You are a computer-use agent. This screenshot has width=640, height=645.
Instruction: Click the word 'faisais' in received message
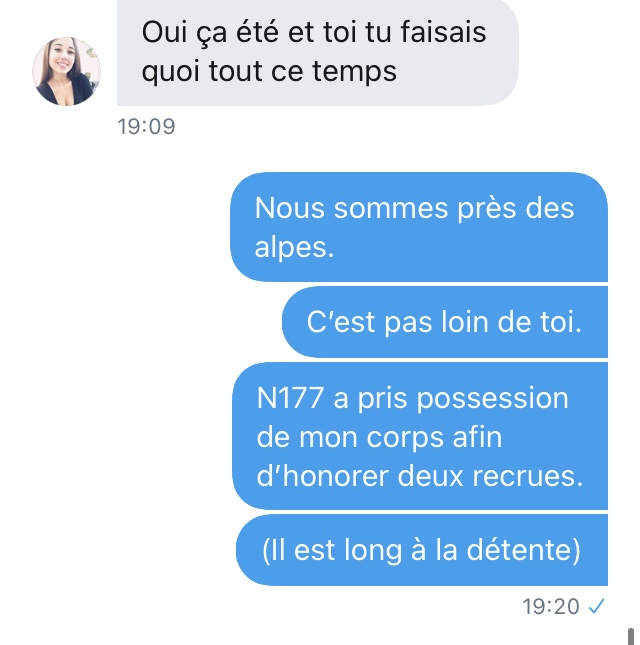point(443,32)
